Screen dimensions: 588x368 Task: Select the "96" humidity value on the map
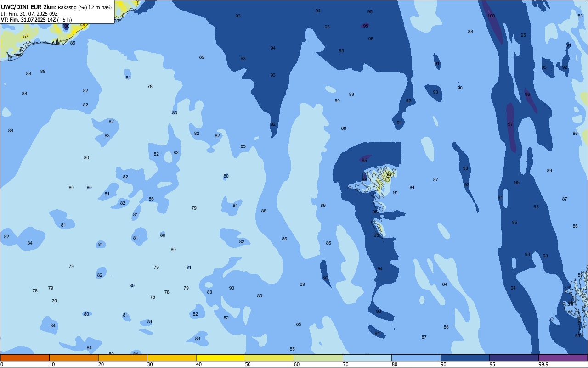[x=527, y=95]
